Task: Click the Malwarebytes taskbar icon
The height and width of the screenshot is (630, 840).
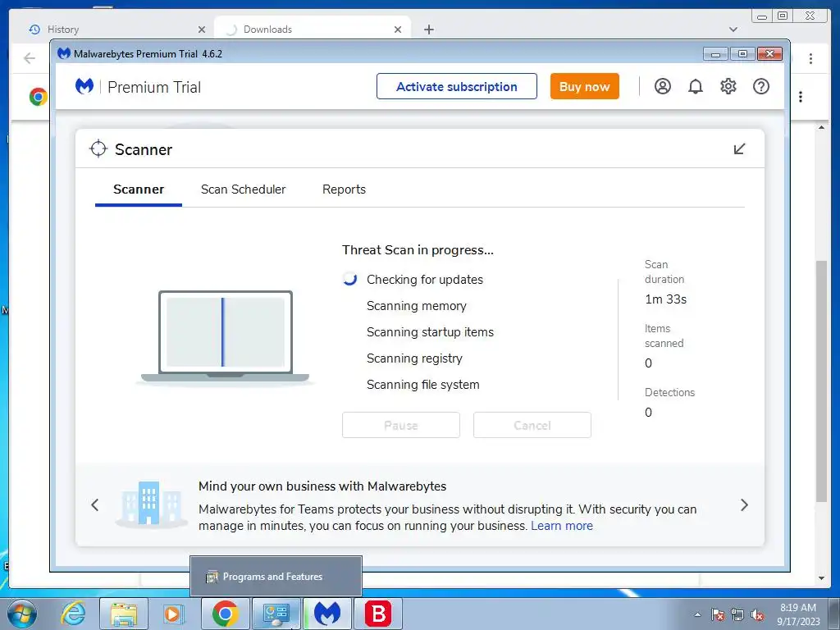Action: point(327,614)
